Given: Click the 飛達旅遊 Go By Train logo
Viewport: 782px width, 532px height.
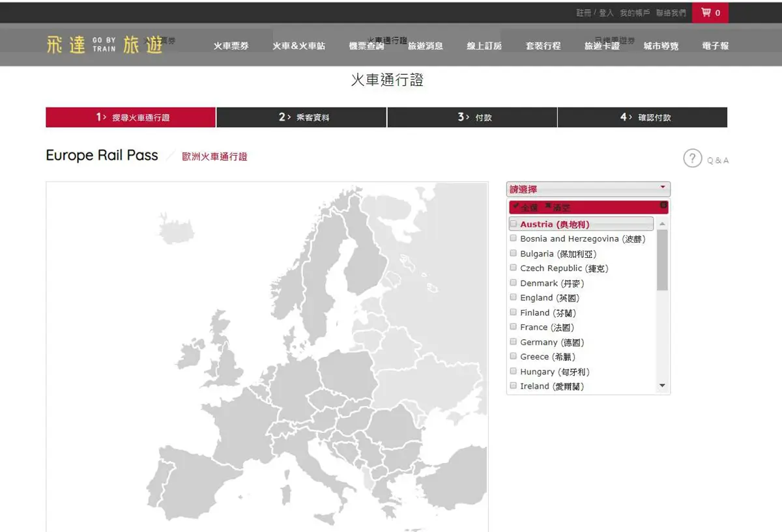Looking at the screenshot, I should [104, 45].
